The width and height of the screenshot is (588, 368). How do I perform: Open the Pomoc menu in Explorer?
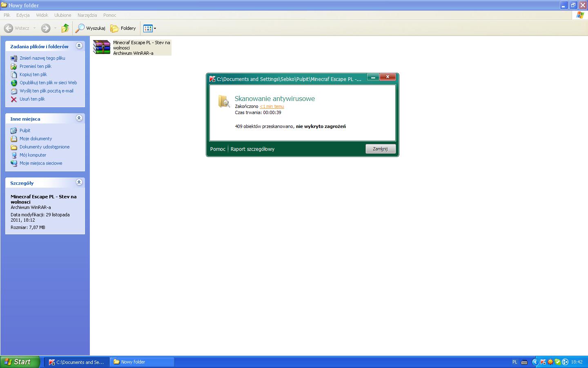click(x=110, y=15)
